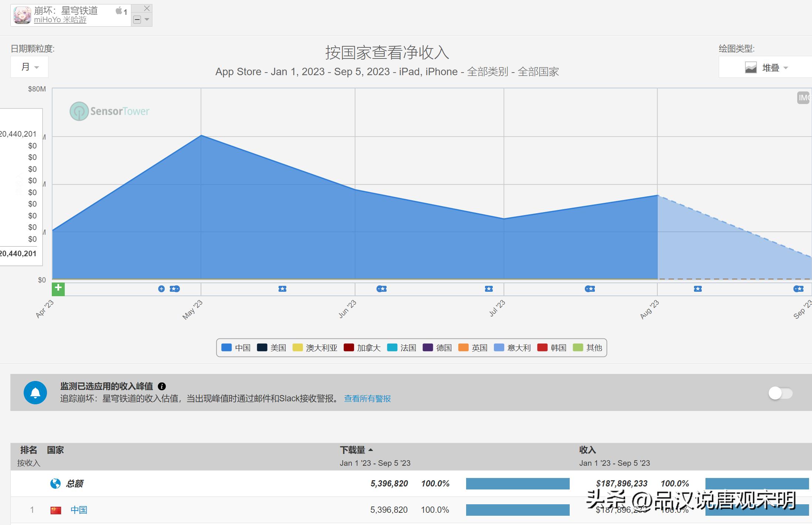812x525 pixels.
Task: Click the notification bell icon
Action: [x=35, y=392]
